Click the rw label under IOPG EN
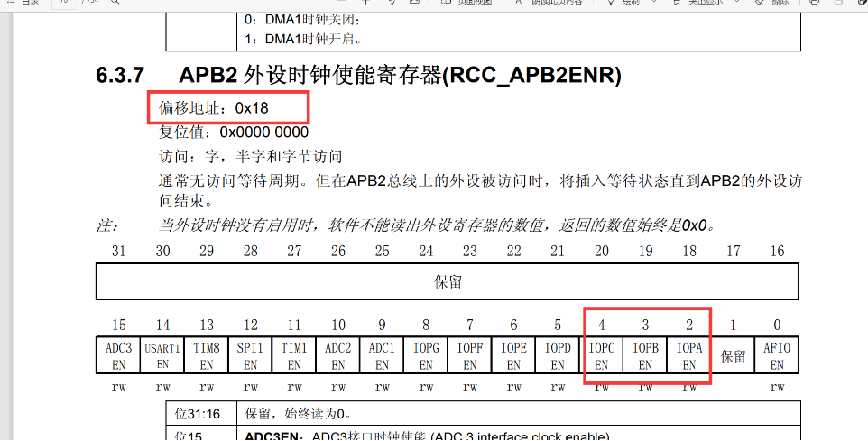Screen dimensions: 868x441 coord(426,387)
